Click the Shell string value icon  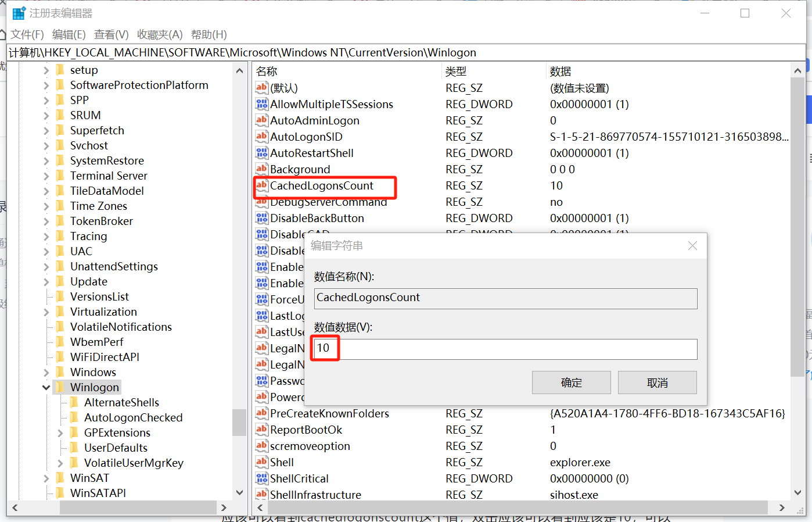point(262,462)
